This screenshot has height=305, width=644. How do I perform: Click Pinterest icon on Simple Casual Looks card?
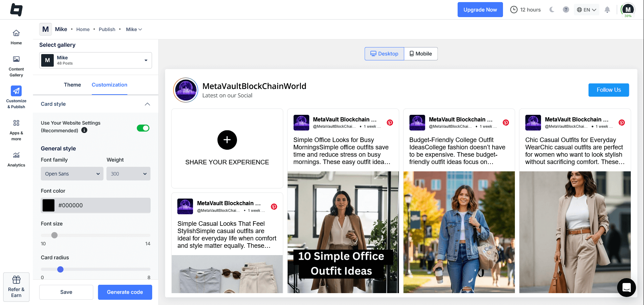point(274,207)
